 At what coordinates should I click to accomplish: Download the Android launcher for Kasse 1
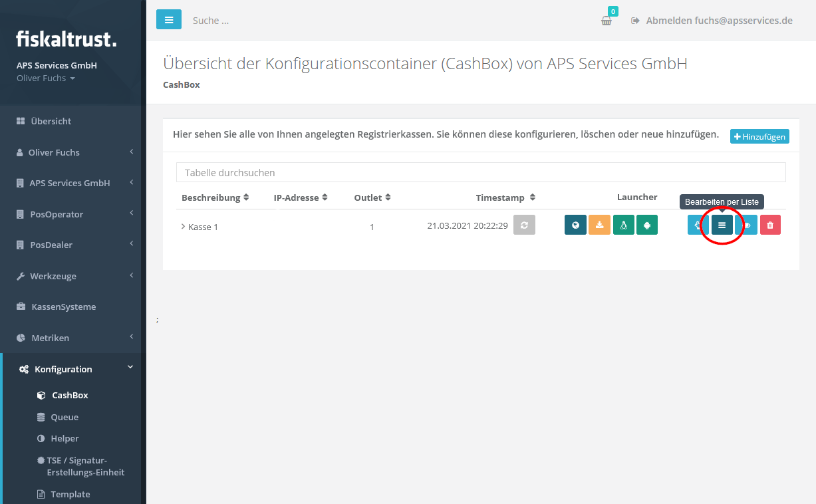646,225
